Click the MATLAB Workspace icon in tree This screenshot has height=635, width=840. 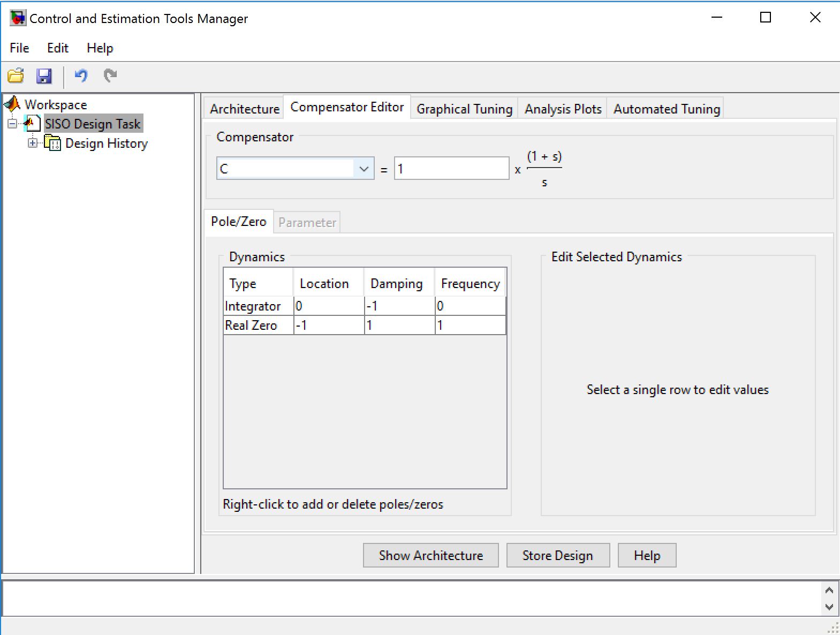pyautogui.click(x=12, y=104)
